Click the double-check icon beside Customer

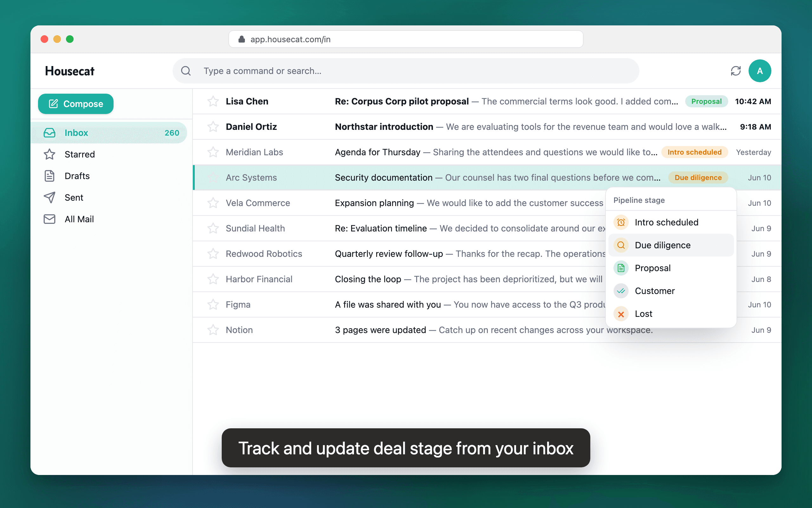click(x=621, y=291)
